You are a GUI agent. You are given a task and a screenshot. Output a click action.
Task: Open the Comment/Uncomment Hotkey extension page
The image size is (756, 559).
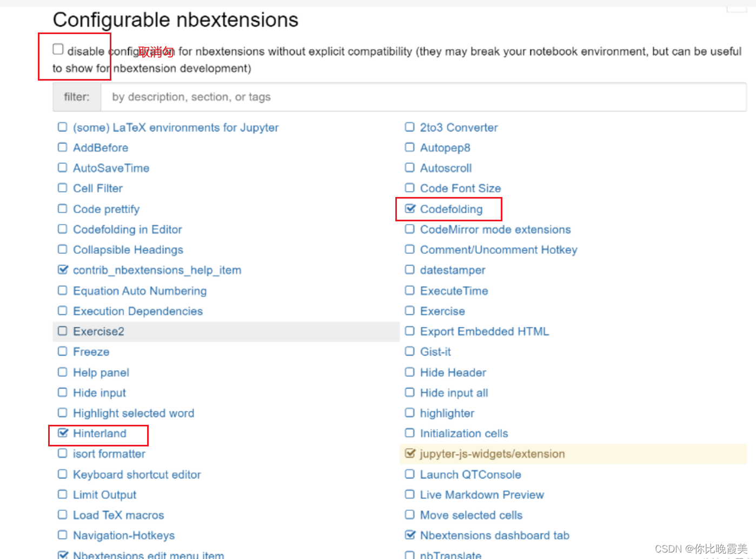point(498,249)
